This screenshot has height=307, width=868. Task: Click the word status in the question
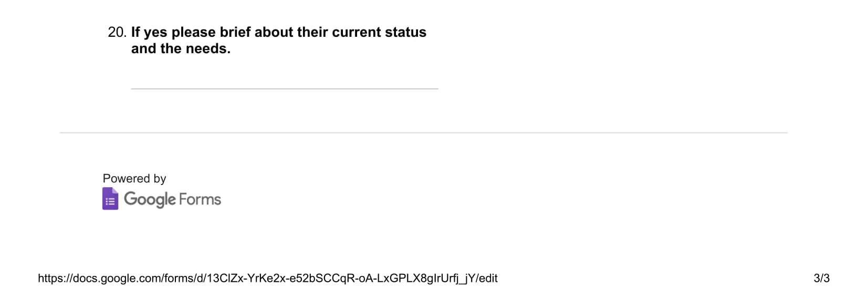[405, 33]
